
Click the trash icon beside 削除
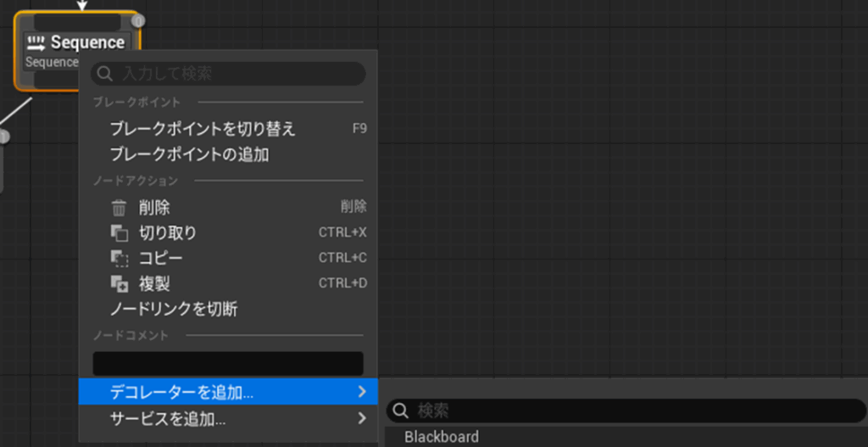click(120, 208)
